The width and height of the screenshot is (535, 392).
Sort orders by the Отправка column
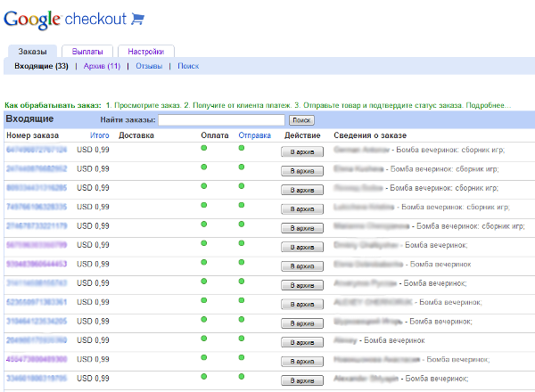point(254,135)
